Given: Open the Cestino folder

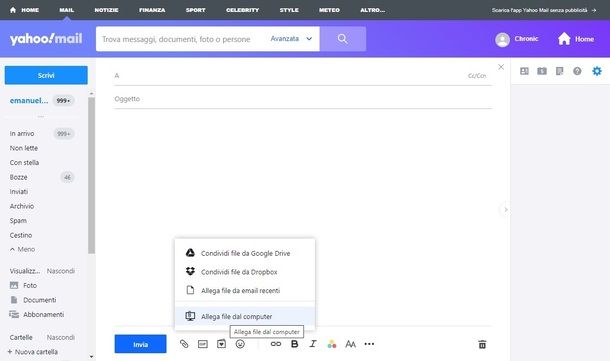Looking at the screenshot, I should 21,235.
